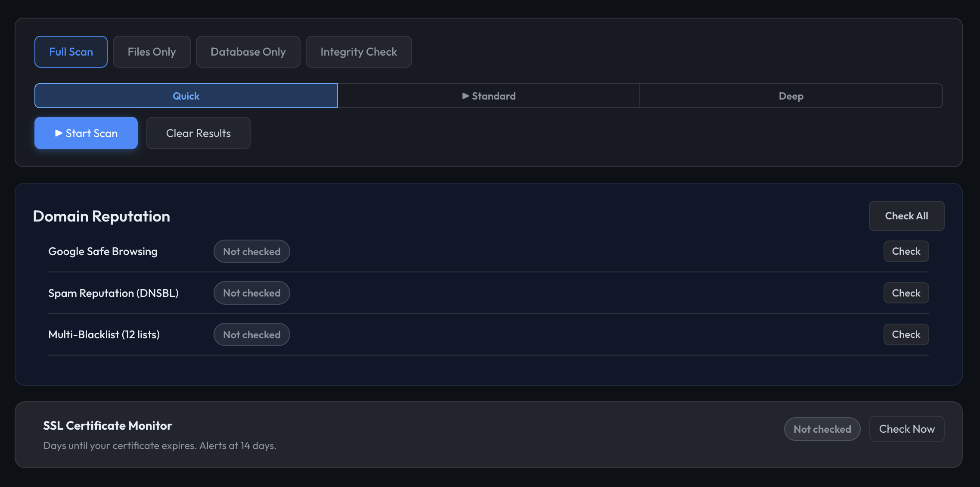Viewport: 980px width, 487px height.
Task: Switch to Files Only scanning
Action: point(152,52)
